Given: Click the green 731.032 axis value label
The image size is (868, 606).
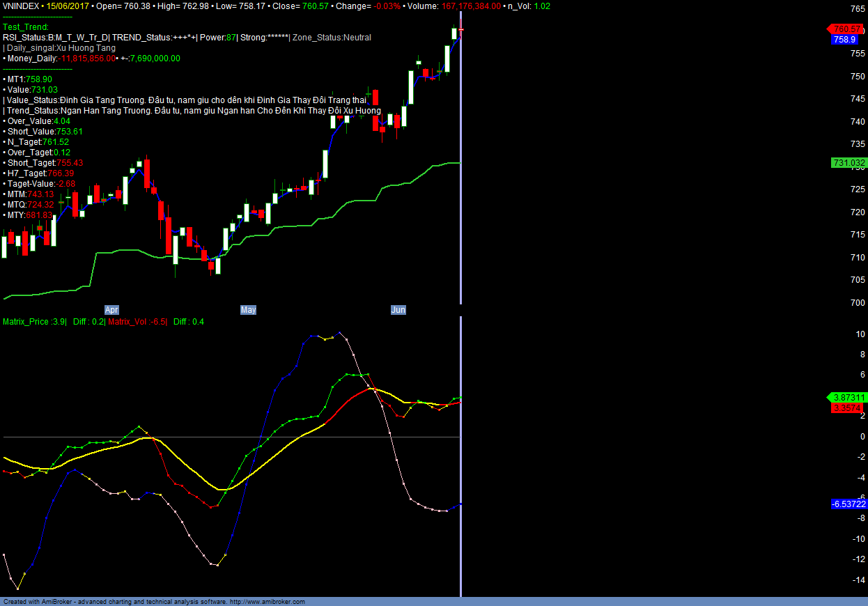Looking at the screenshot, I should (848, 163).
